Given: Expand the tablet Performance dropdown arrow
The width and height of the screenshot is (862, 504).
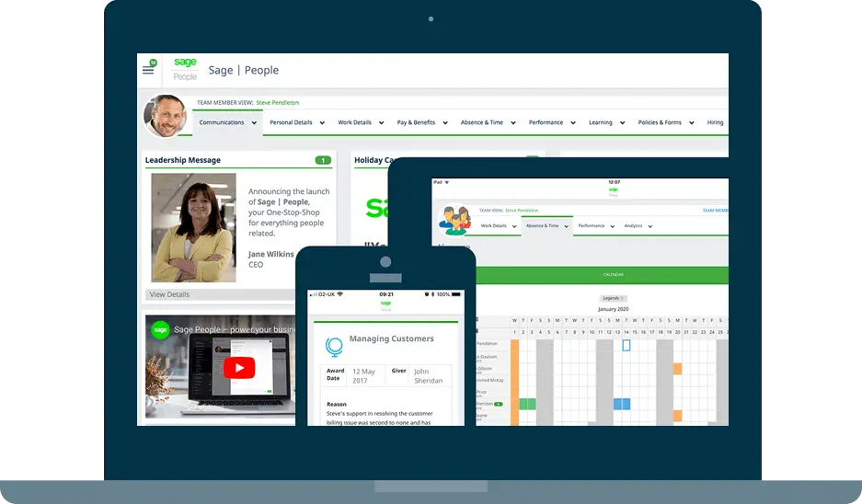Looking at the screenshot, I should pyautogui.click(x=613, y=226).
